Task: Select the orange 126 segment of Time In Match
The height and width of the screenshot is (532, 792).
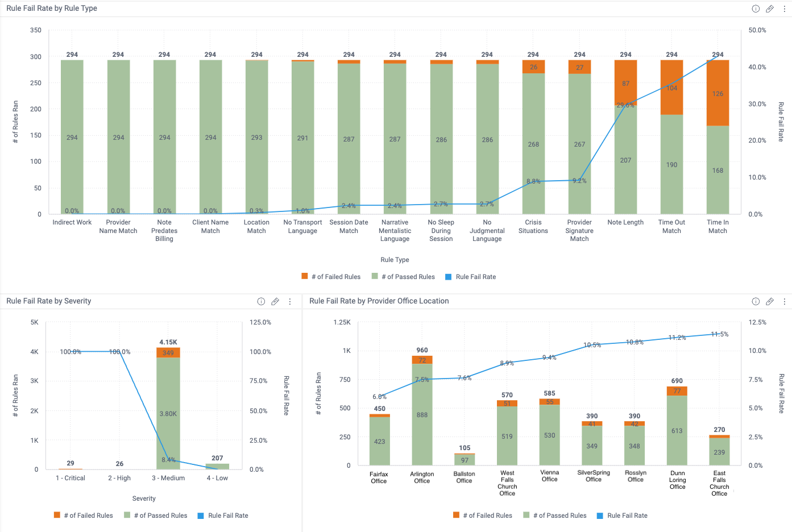Action: pyautogui.click(x=718, y=93)
